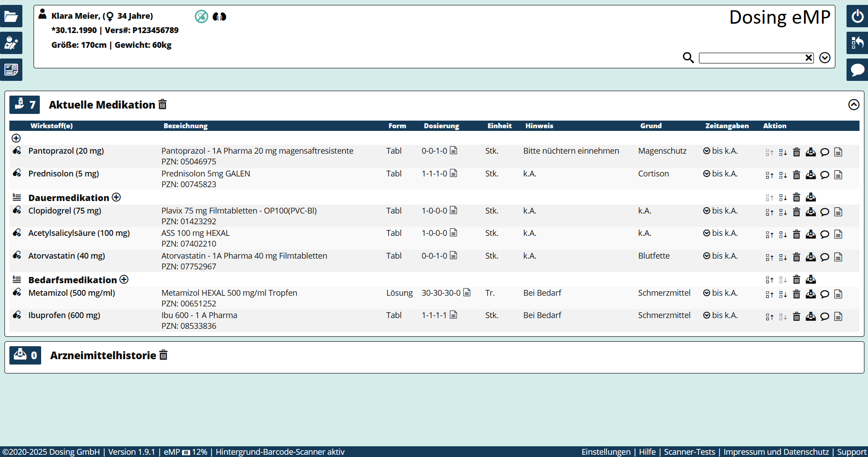This screenshot has height=457, width=868.
Task: Add entry to Bedarfsmedikation group
Action: 124,280
